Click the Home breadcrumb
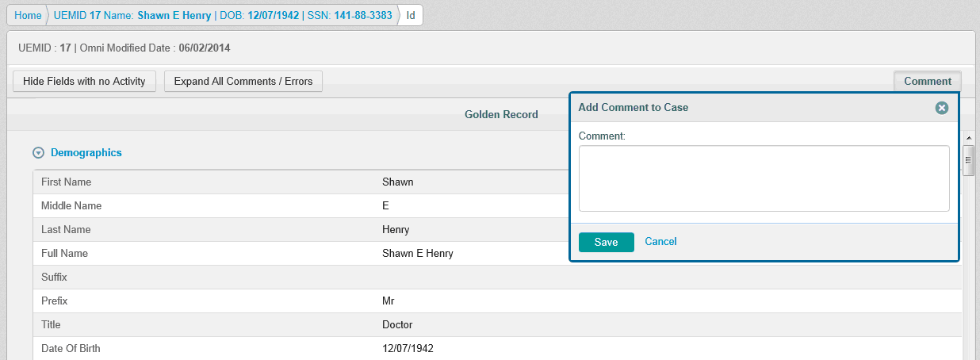 [28, 15]
